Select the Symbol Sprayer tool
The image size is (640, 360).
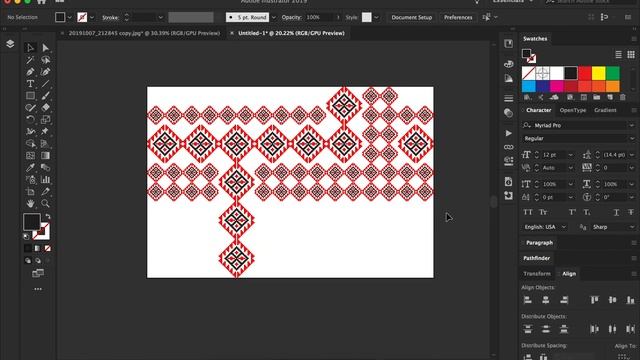[30, 180]
